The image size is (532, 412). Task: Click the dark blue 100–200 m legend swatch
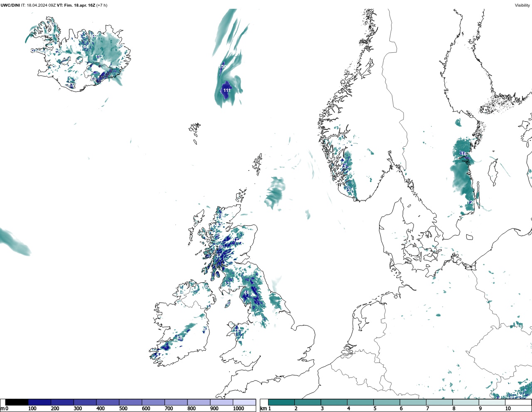[39, 402]
